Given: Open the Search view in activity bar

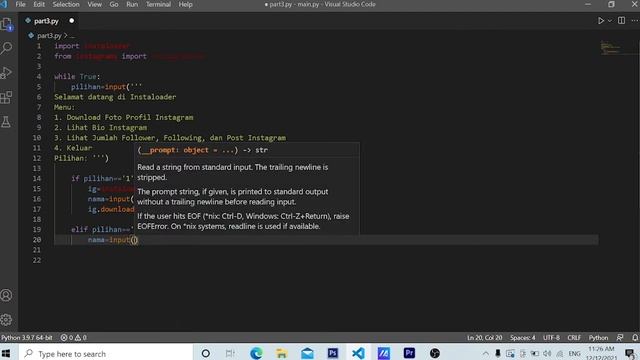Looking at the screenshot, I should [7, 49].
